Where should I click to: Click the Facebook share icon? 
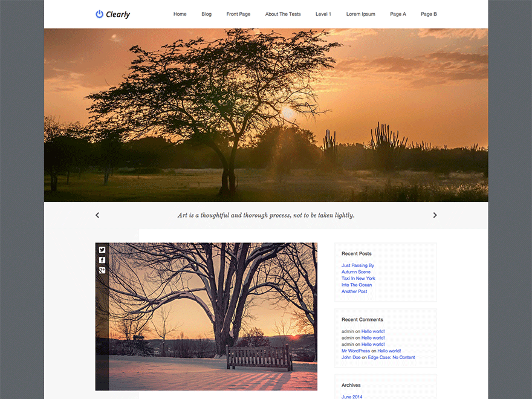point(102,260)
